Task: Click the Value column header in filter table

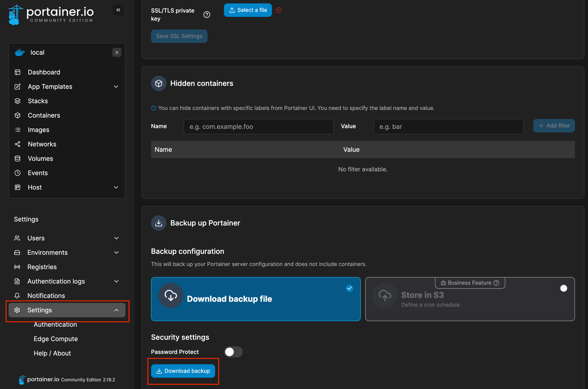Action: tap(351, 150)
